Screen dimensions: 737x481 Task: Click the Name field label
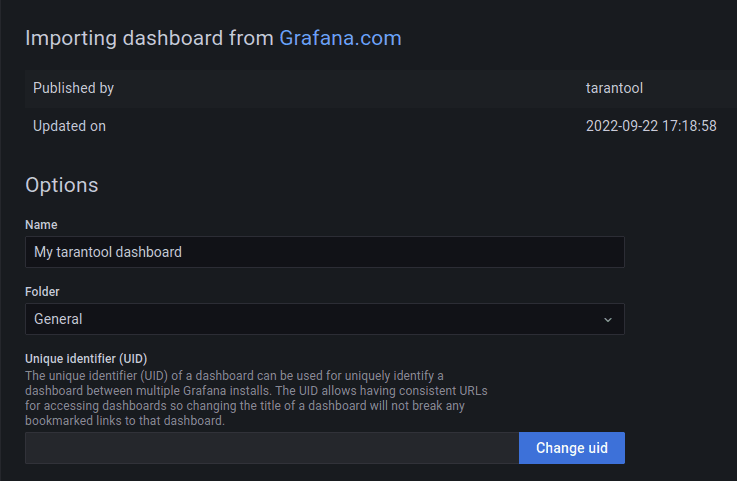pos(41,225)
